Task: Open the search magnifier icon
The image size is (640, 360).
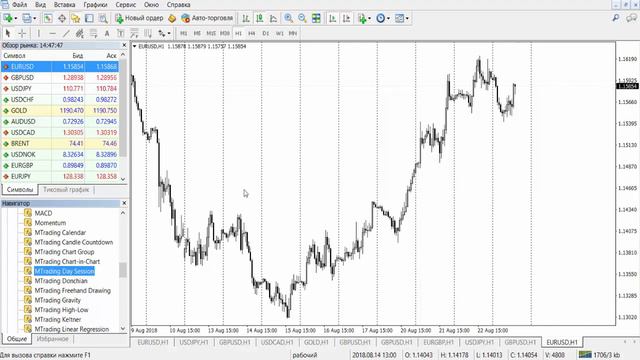Action: tap(616, 18)
